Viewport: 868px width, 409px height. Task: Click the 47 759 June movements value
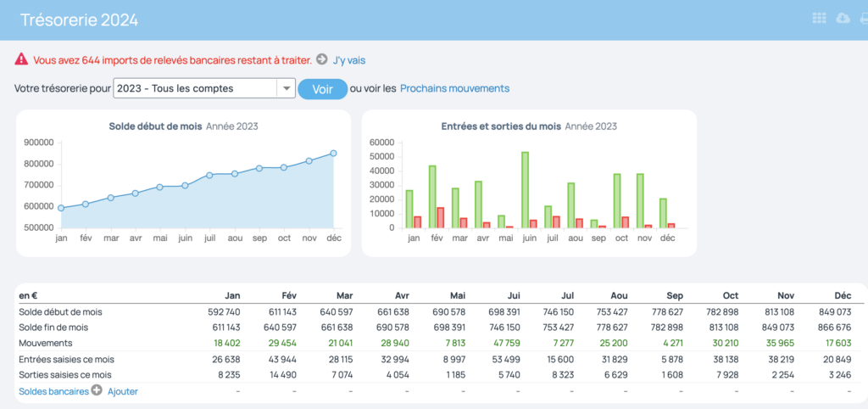point(505,343)
